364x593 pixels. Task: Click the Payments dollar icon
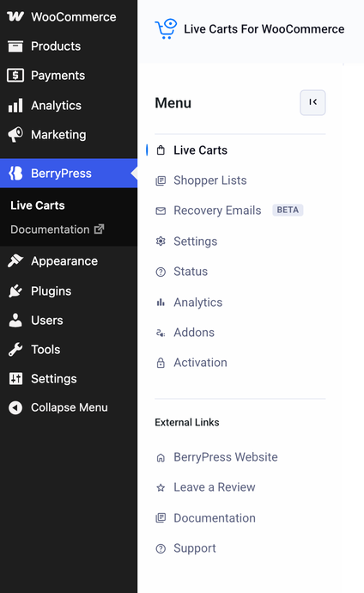[15, 76]
